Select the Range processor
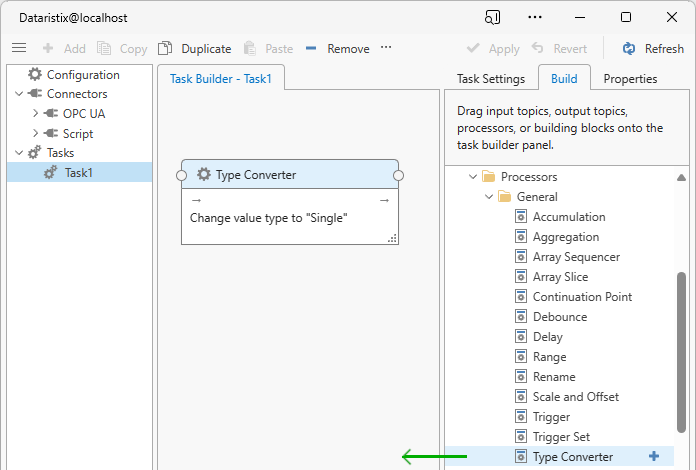Screen dimensions: 696x470 coord(549,356)
